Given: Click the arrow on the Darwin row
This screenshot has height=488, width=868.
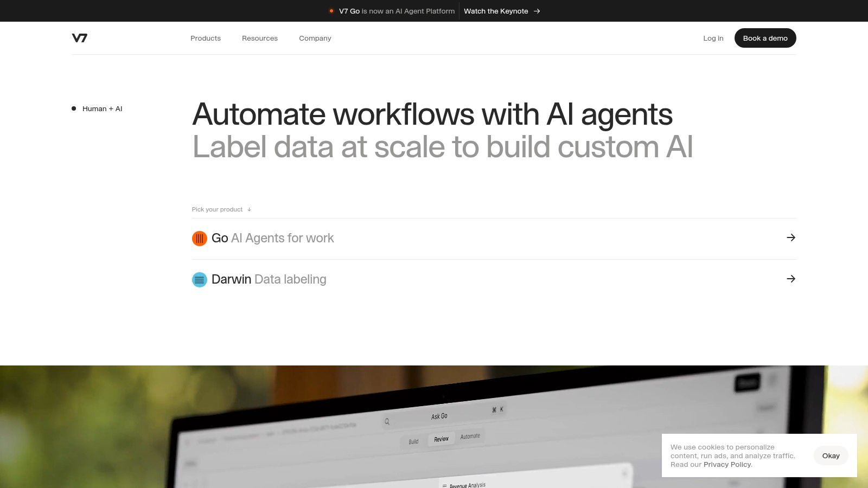Looking at the screenshot, I should pos(791,279).
